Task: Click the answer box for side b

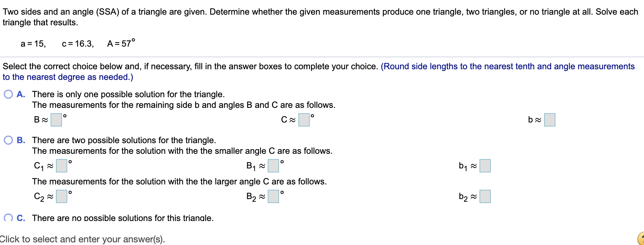Action: (x=549, y=120)
